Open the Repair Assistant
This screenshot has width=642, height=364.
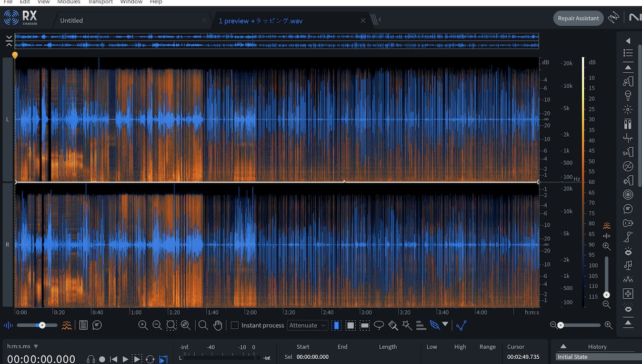tap(578, 18)
